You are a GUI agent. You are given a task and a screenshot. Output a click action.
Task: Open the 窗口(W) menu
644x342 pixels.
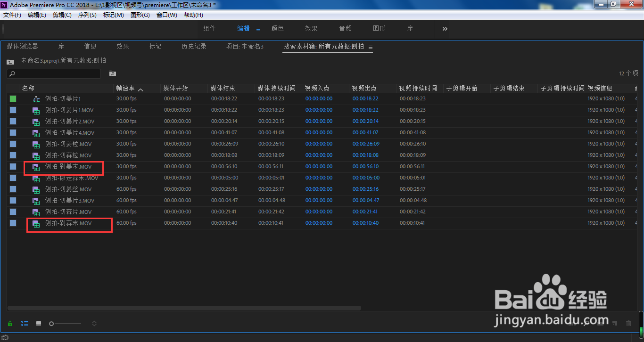click(x=167, y=15)
